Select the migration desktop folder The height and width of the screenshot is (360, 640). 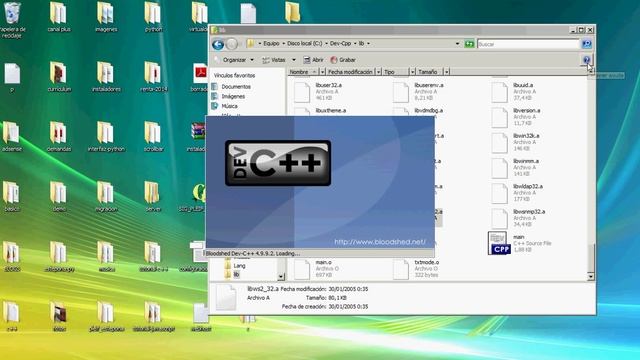tap(106, 197)
